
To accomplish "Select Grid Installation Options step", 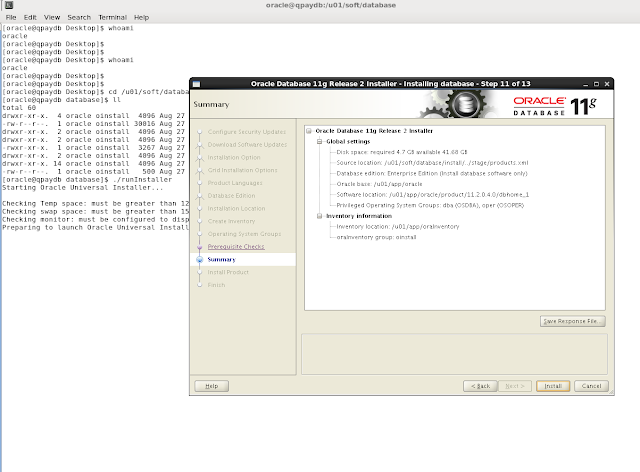I will [x=242, y=170].
